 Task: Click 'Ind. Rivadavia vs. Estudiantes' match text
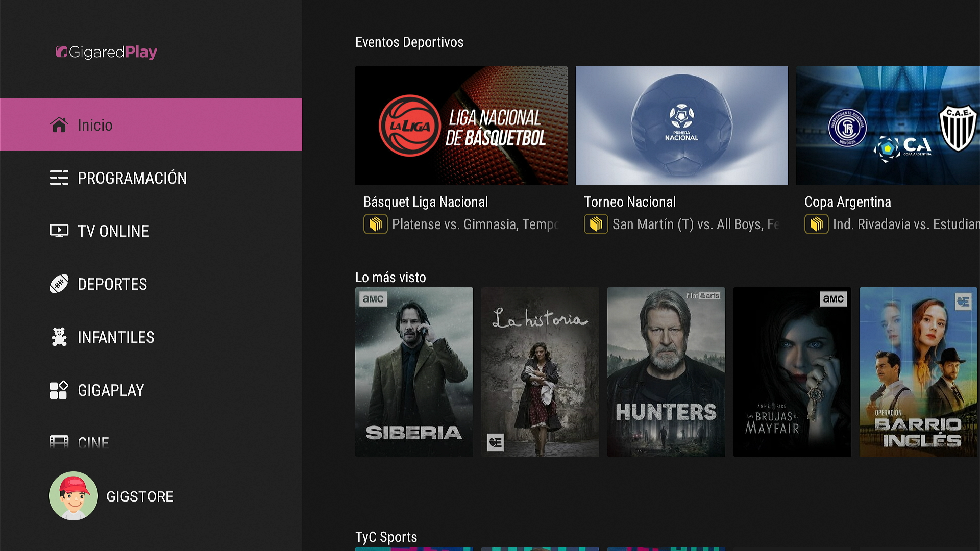coord(906,224)
